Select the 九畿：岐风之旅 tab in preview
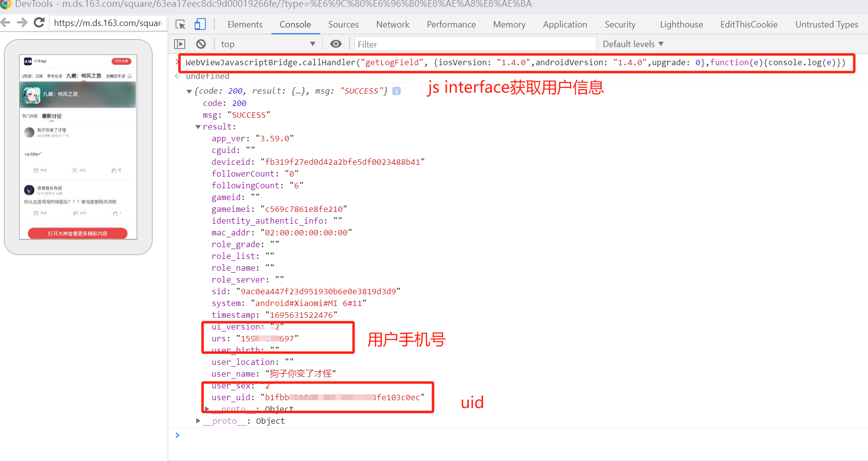The image size is (868, 461). pyautogui.click(x=83, y=76)
